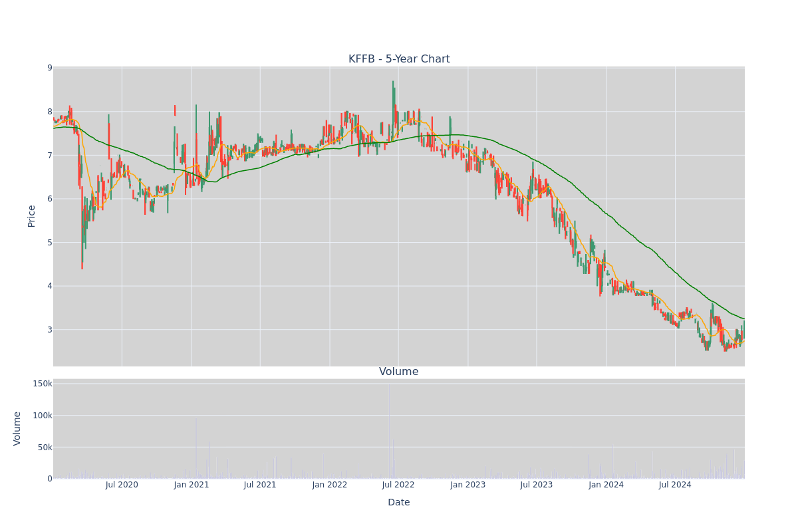The image size is (798, 532).
Task: Click the 'Volume' subplot title
Action: tap(399, 372)
